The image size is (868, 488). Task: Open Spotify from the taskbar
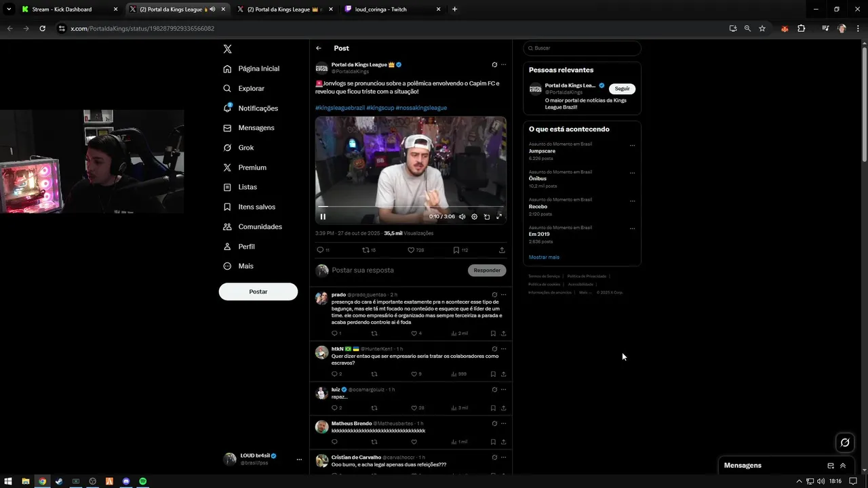coord(143,481)
